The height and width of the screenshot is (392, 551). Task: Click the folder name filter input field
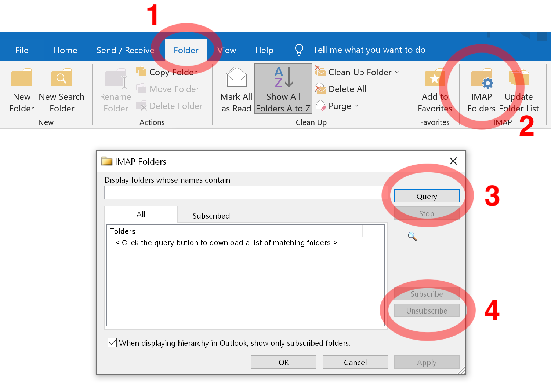tap(246, 192)
